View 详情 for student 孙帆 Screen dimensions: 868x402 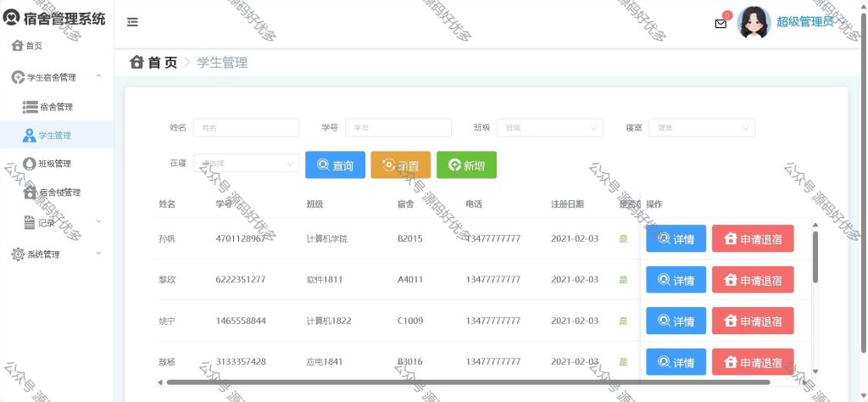(x=676, y=238)
